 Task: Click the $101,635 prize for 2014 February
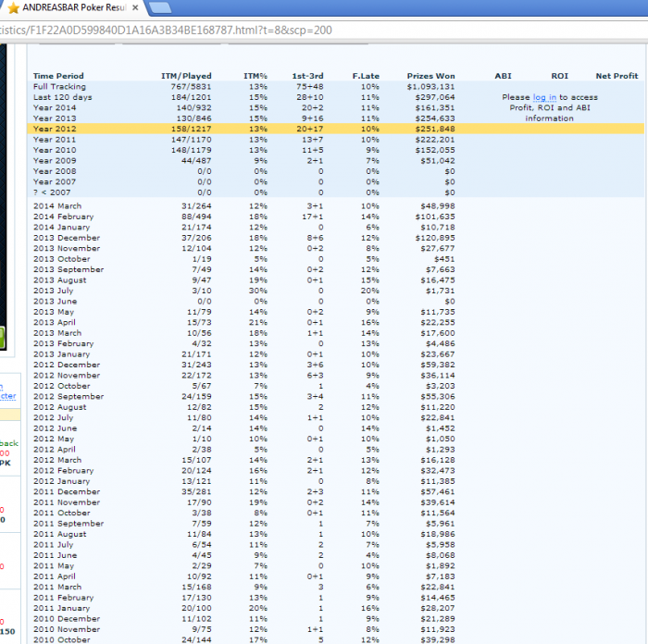[435, 217]
